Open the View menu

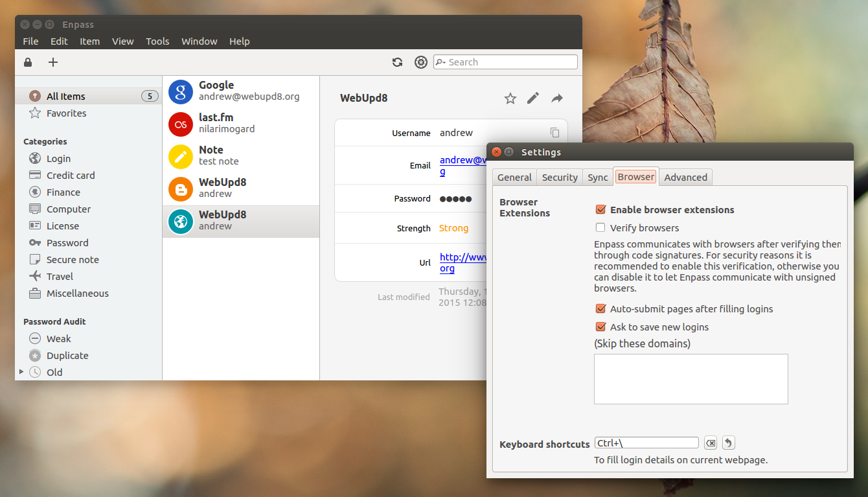[x=122, y=41]
